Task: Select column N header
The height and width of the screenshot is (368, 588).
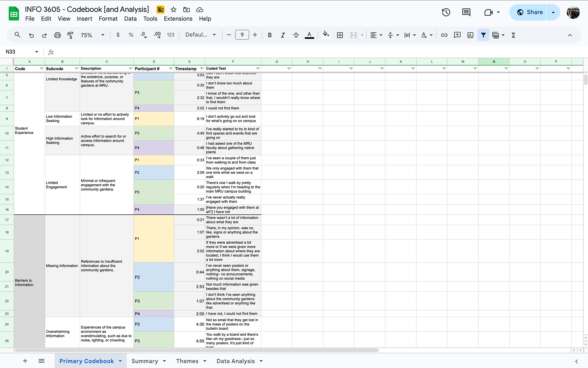Action: point(494,62)
